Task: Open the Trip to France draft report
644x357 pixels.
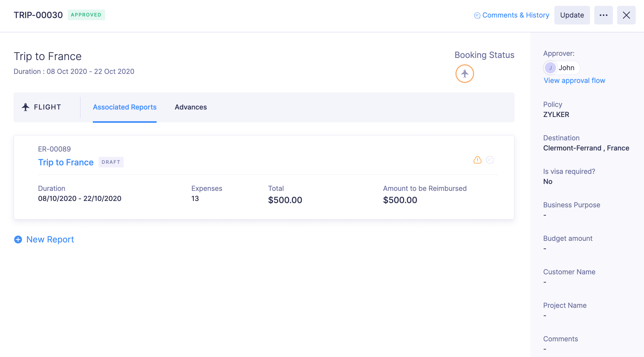Action: 66,162
